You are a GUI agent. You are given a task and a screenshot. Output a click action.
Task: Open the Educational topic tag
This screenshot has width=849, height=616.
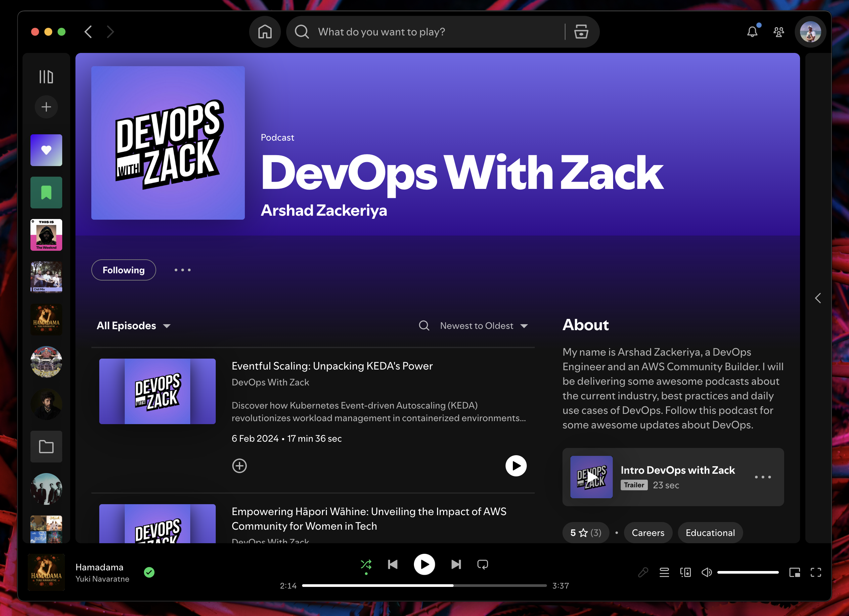pos(710,533)
